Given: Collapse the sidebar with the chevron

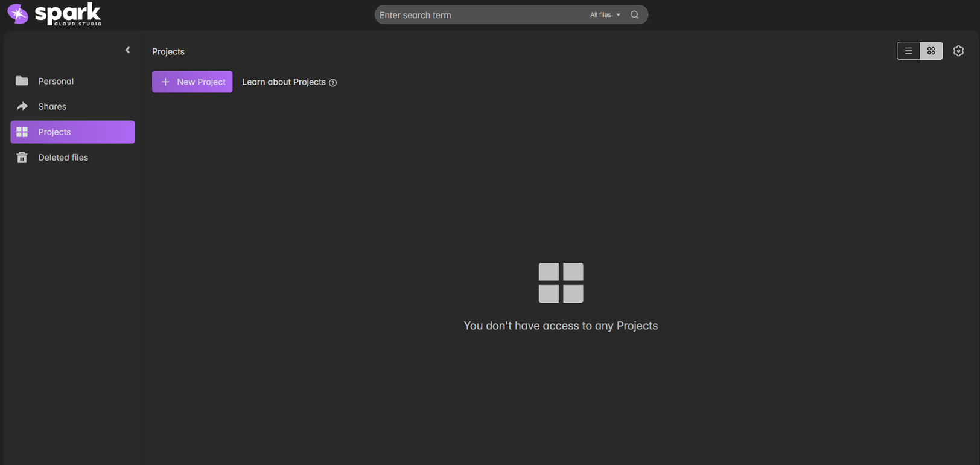Looking at the screenshot, I should [127, 50].
